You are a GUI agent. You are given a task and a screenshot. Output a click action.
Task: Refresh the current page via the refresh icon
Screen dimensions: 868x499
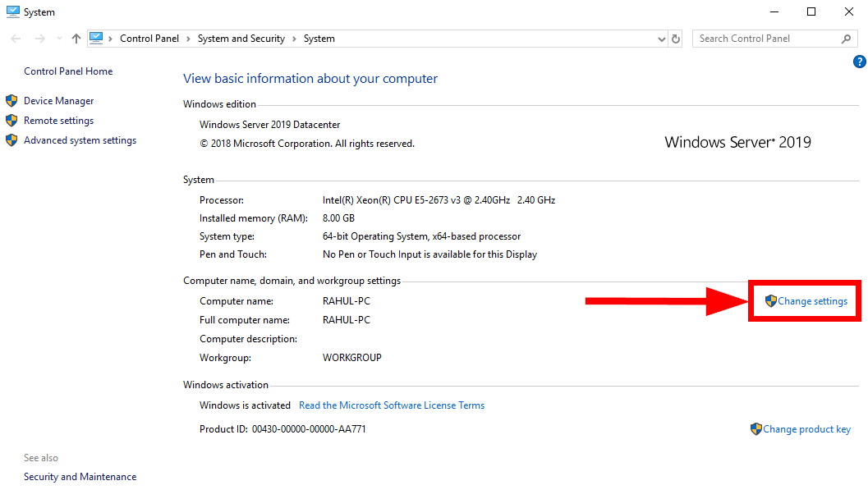point(675,39)
